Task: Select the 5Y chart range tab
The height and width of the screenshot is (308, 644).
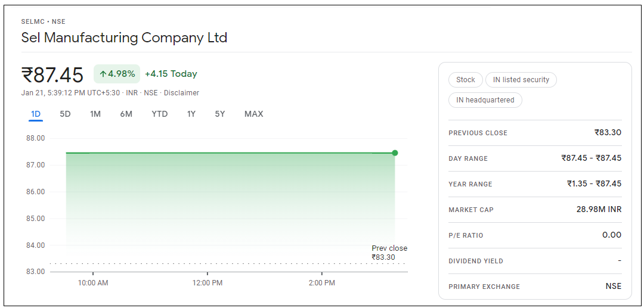Action: pyautogui.click(x=220, y=114)
